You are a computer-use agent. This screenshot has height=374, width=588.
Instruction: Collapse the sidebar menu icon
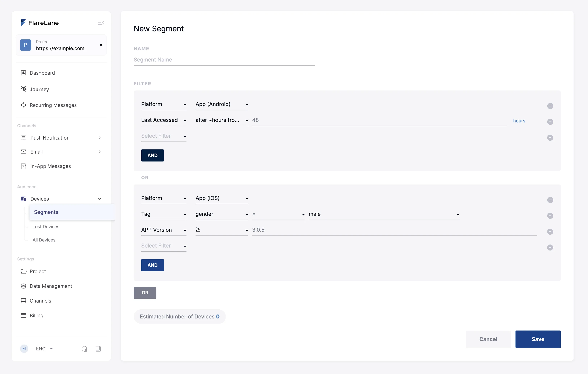click(x=101, y=23)
